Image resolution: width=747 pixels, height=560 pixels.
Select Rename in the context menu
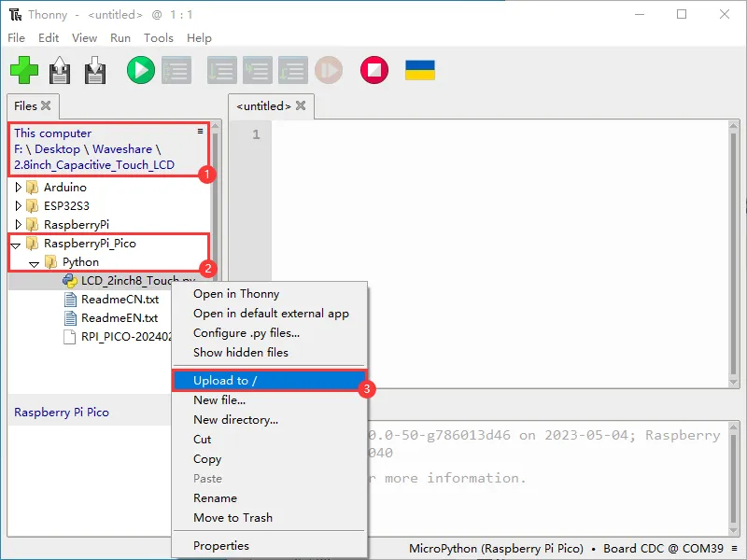(x=269, y=498)
